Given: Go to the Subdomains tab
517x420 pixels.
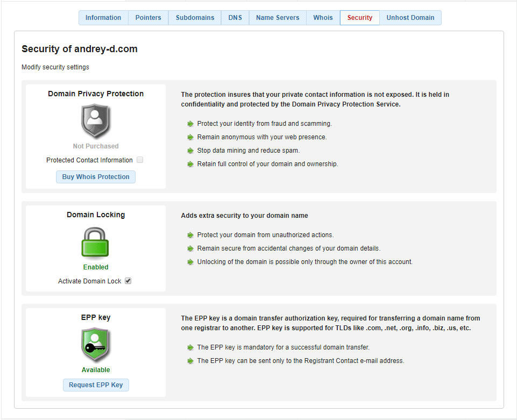Looking at the screenshot, I should [195, 18].
